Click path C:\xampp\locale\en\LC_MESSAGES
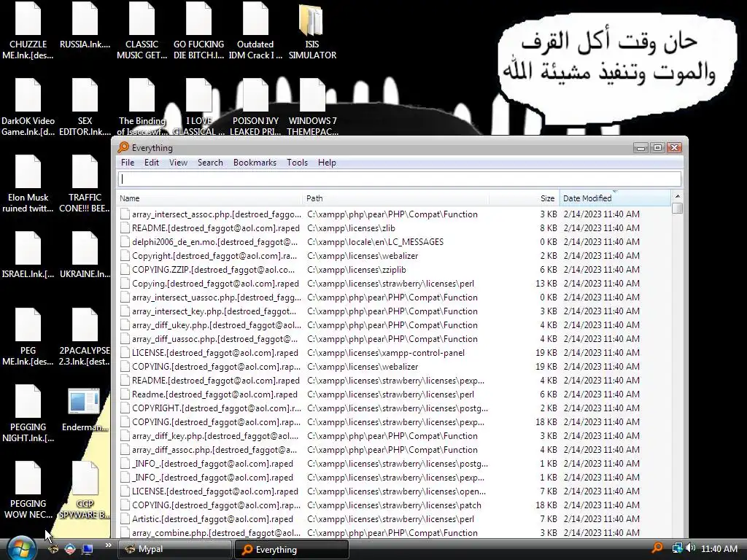This screenshot has width=747, height=560. (375, 242)
